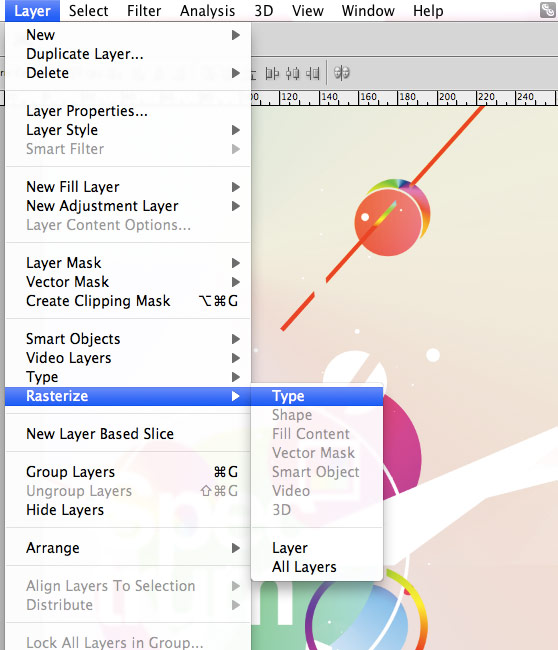
Task: Click the Distribute Left Edges icon in options bar
Action: coord(272,73)
